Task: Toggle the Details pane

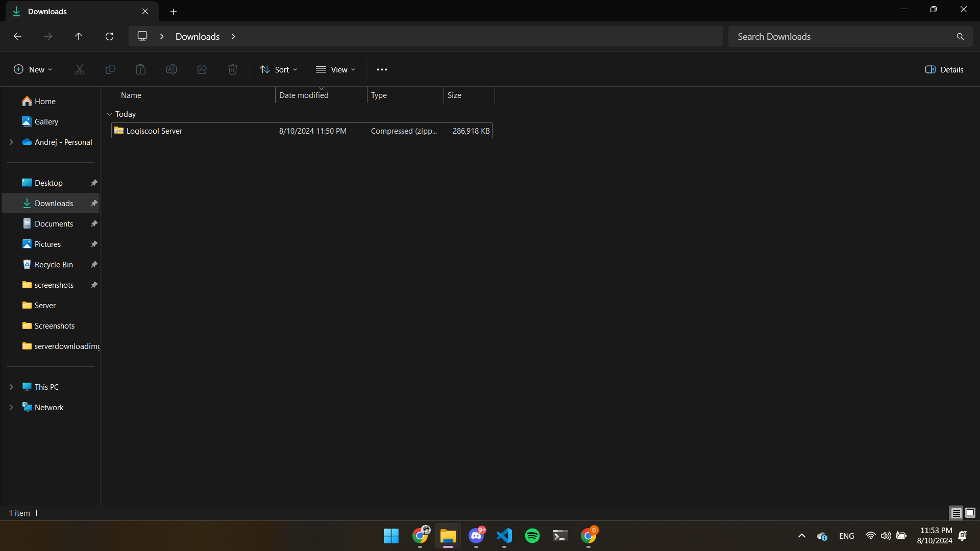Action: click(x=944, y=69)
